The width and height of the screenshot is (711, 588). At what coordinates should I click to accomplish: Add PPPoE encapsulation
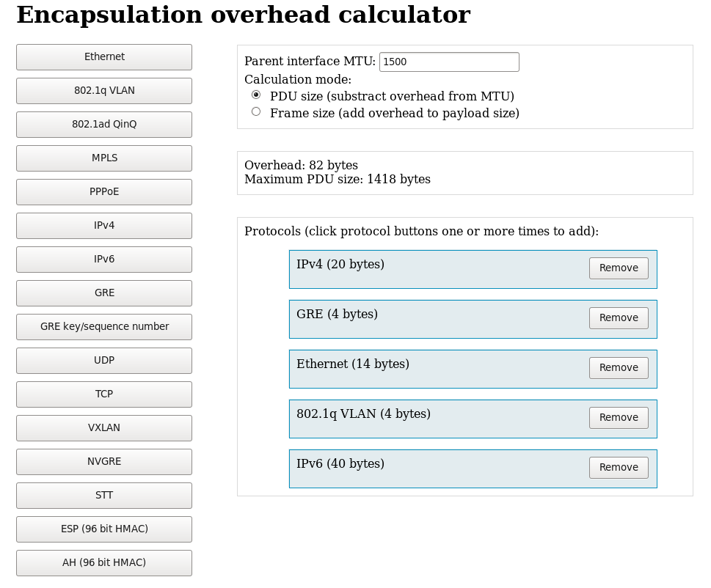click(104, 192)
